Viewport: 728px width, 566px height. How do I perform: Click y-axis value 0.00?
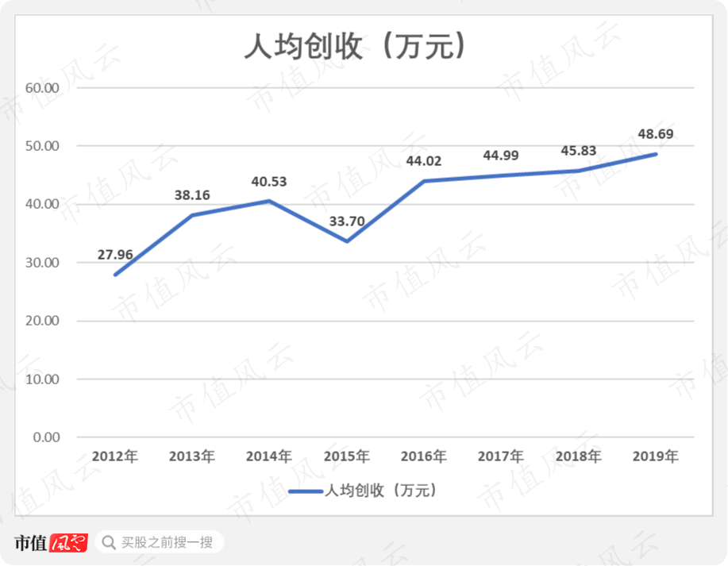pos(46,437)
